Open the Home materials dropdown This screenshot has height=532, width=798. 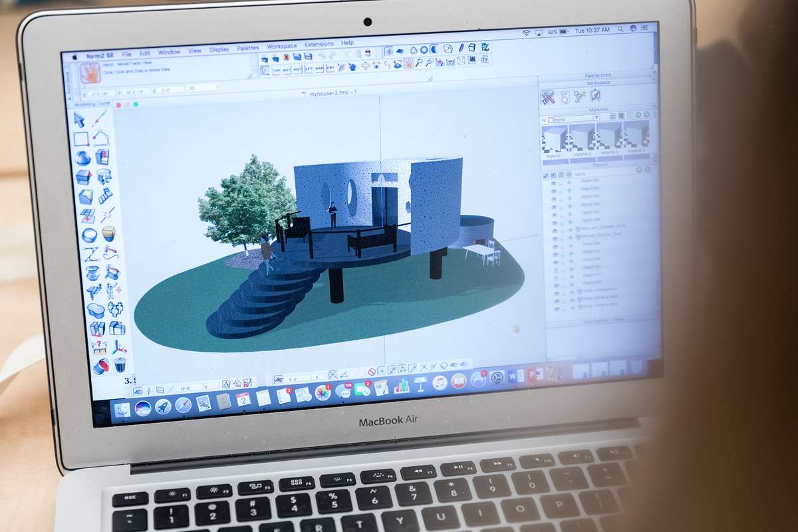coord(596,117)
